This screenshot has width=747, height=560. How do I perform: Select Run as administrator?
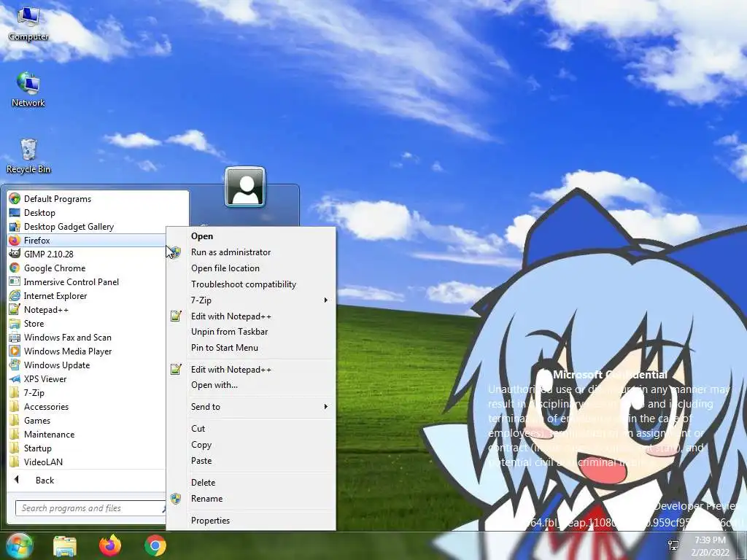(251, 252)
